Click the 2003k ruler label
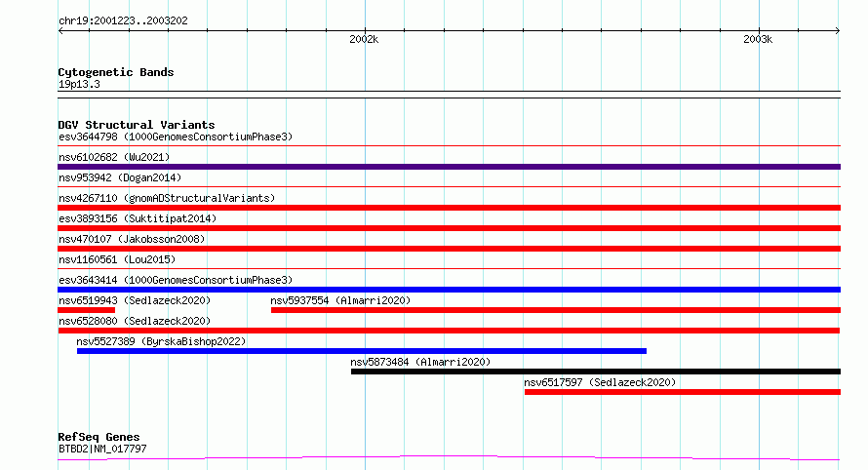 point(757,39)
